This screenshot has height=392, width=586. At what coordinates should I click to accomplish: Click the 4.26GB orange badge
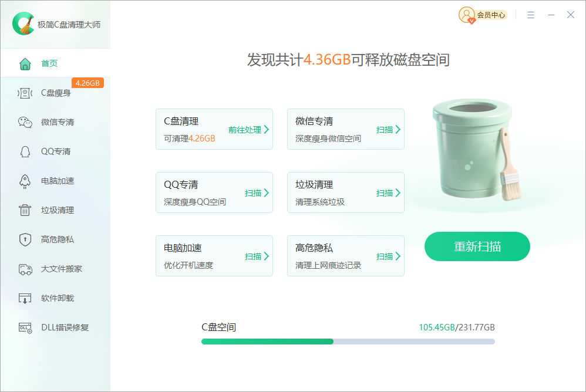[x=87, y=83]
